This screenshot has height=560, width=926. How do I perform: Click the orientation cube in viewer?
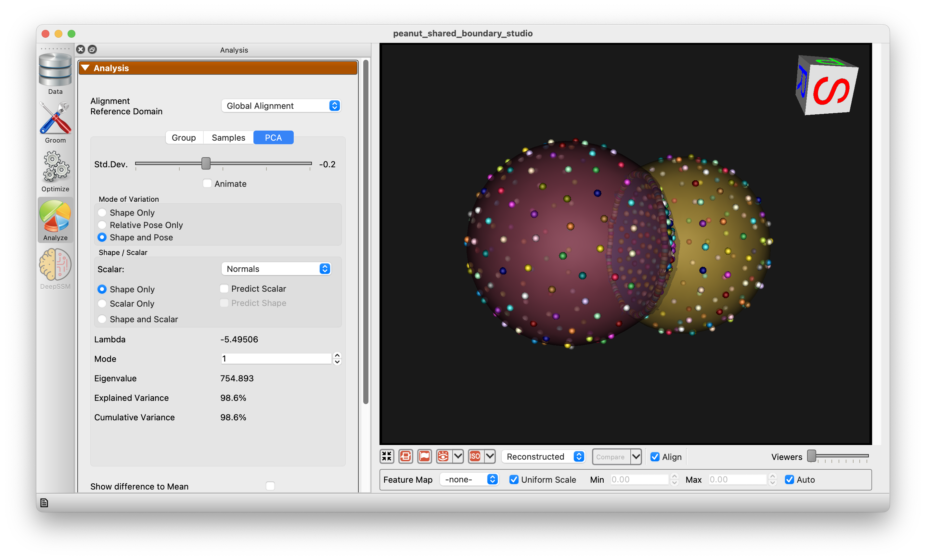[827, 86]
